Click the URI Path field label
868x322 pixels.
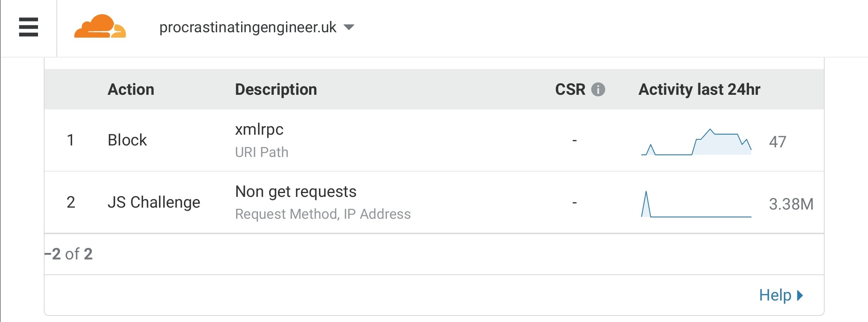tap(261, 152)
